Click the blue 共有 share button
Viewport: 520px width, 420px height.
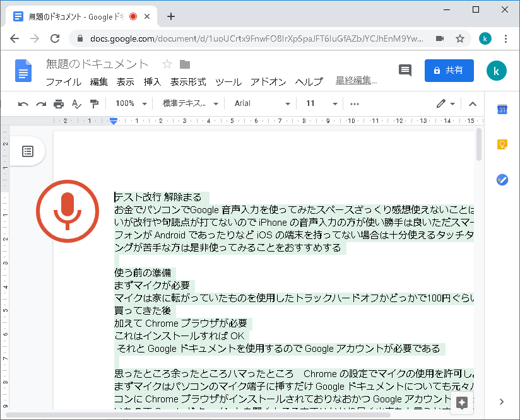pos(449,71)
